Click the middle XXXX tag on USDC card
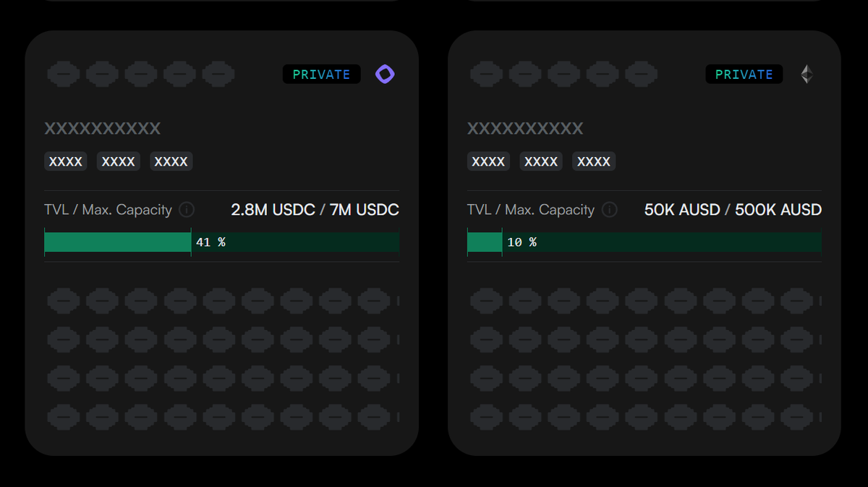The height and width of the screenshot is (487, 868). (119, 161)
